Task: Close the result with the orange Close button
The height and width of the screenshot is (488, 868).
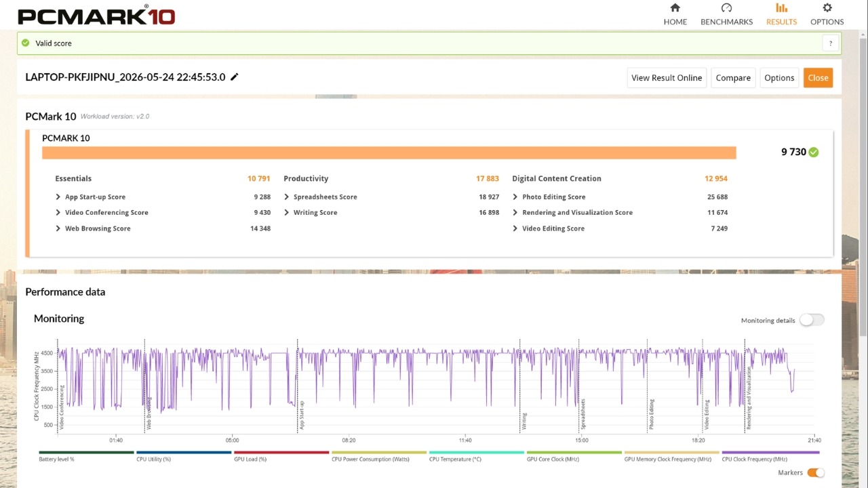Action: (818, 78)
